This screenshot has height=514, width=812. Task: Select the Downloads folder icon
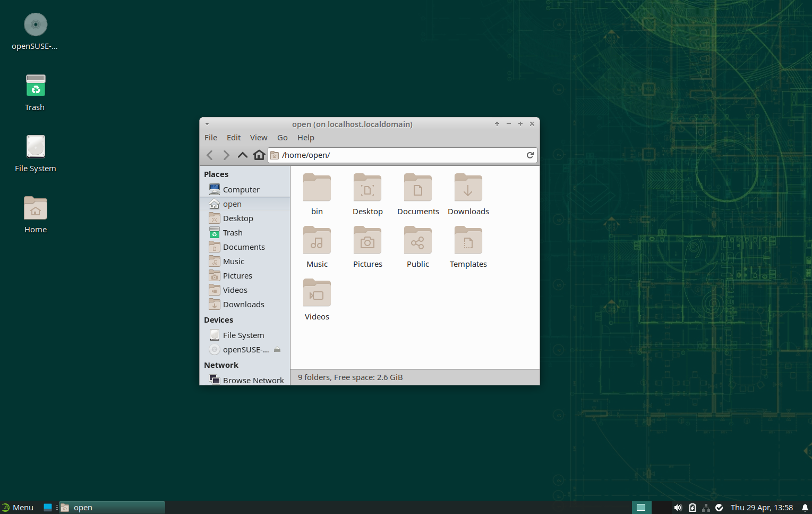[x=468, y=189]
